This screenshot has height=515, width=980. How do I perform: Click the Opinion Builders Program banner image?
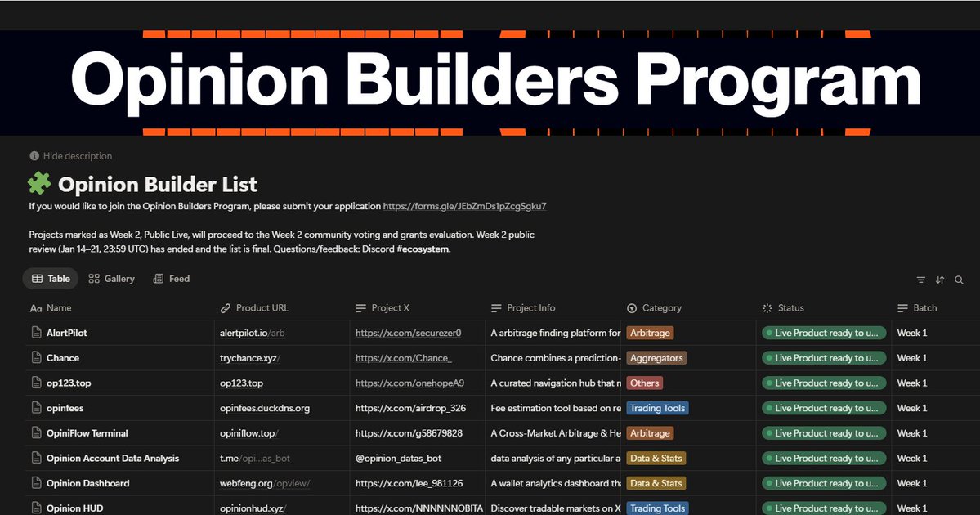point(490,83)
